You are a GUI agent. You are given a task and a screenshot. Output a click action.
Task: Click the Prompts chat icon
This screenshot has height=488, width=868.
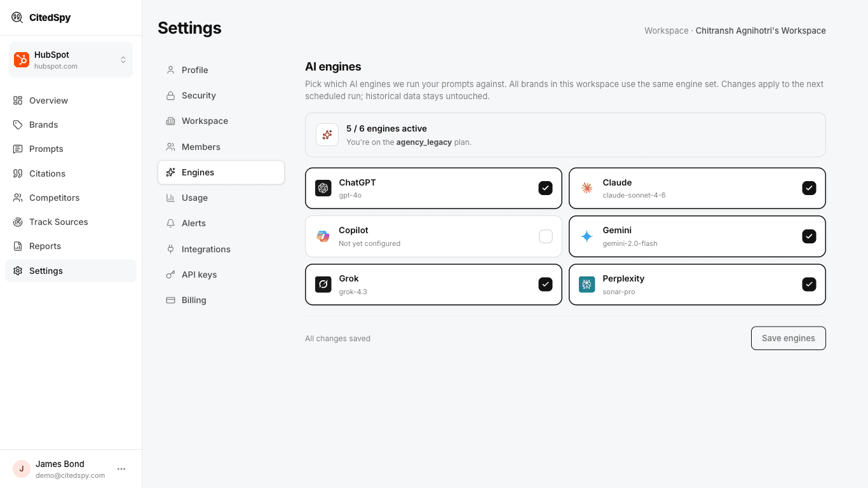point(18,149)
